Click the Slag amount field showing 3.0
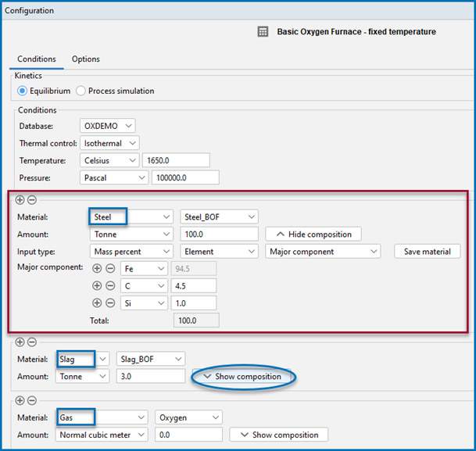Screen dimensions: 476x451 coord(151,376)
